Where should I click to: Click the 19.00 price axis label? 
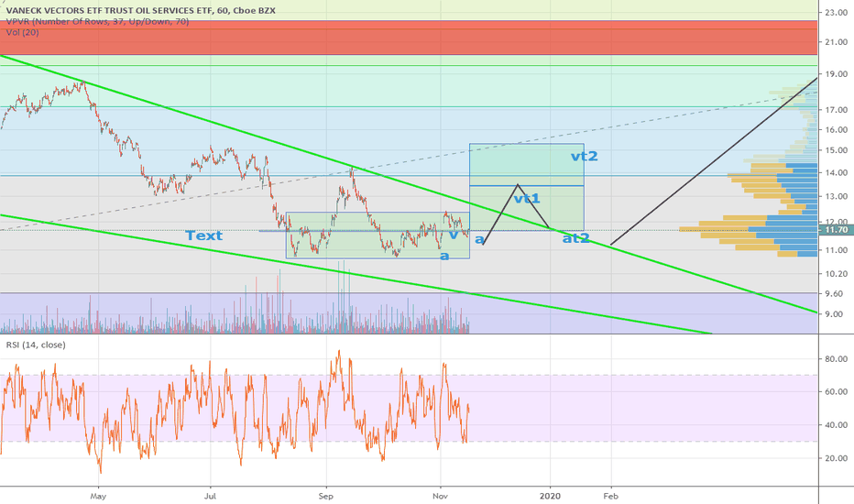click(836, 74)
